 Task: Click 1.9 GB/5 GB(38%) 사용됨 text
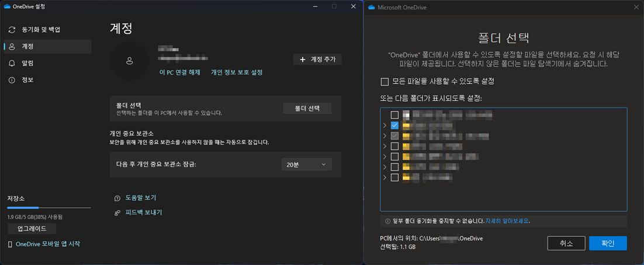[x=35, y=217]
